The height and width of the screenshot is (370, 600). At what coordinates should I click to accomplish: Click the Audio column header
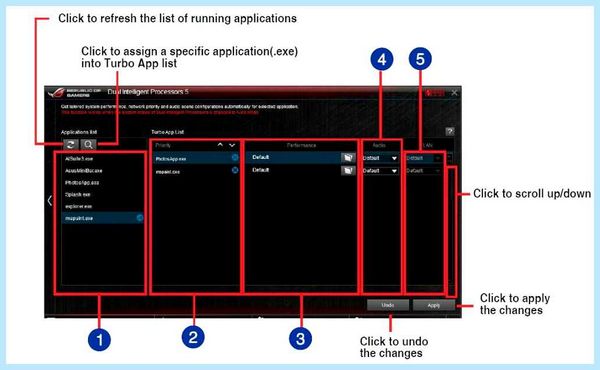click(379, 145)
